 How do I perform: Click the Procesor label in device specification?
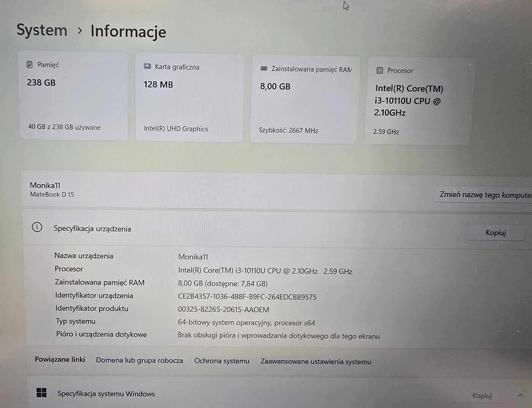tap(69, 269)
